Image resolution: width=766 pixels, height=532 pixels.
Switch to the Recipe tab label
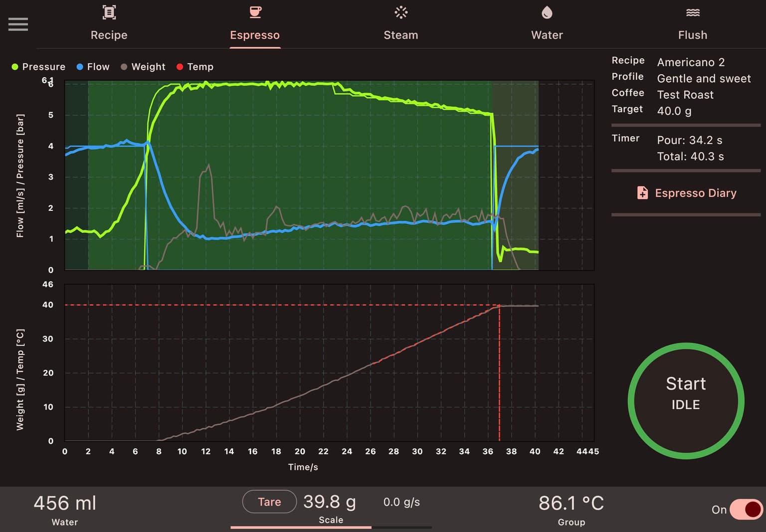click(109, 35)
